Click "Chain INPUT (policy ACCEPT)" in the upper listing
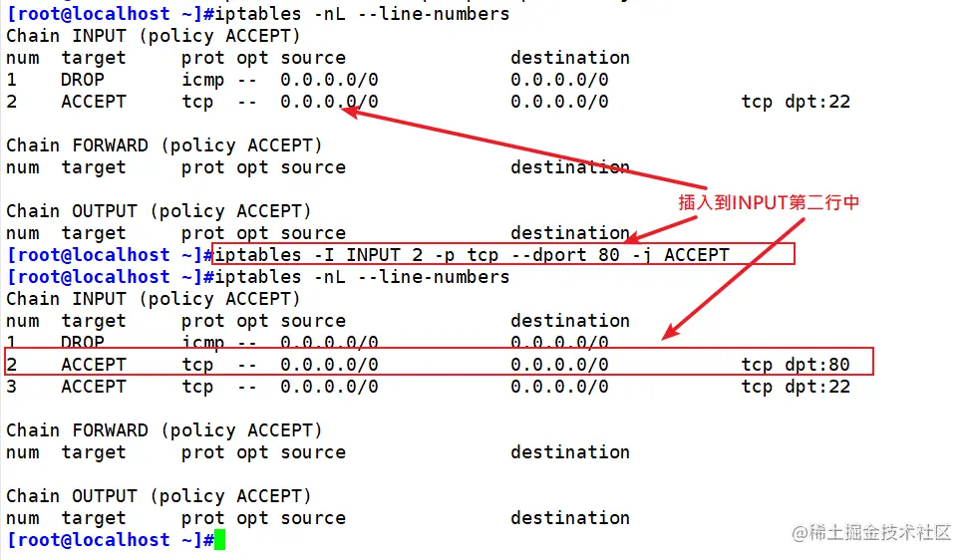The width and height of the screenshot is (969, 560). click(154, 36)
